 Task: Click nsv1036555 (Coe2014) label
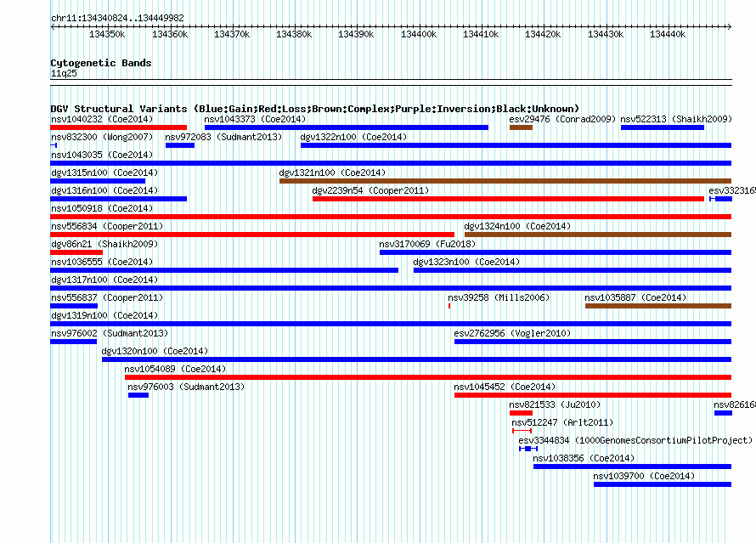tap(102, 262)
